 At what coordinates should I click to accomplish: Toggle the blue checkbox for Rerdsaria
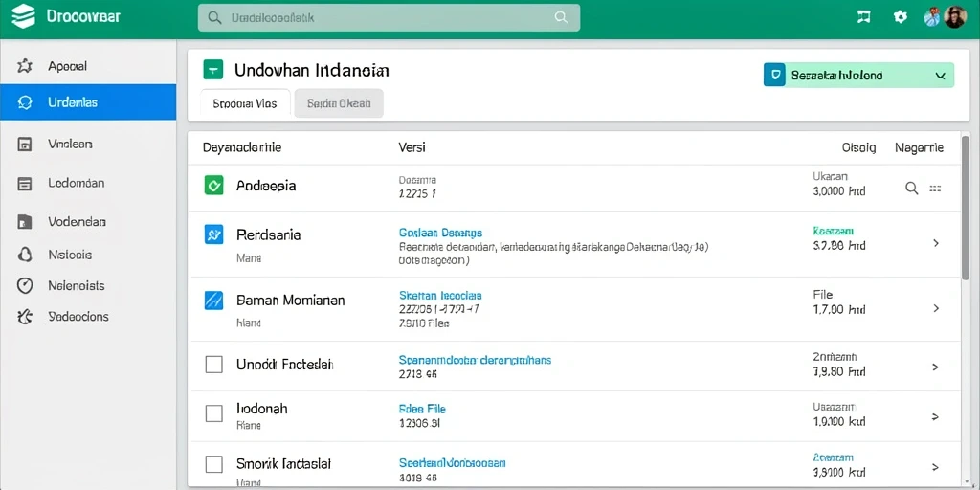pos(213,234)
